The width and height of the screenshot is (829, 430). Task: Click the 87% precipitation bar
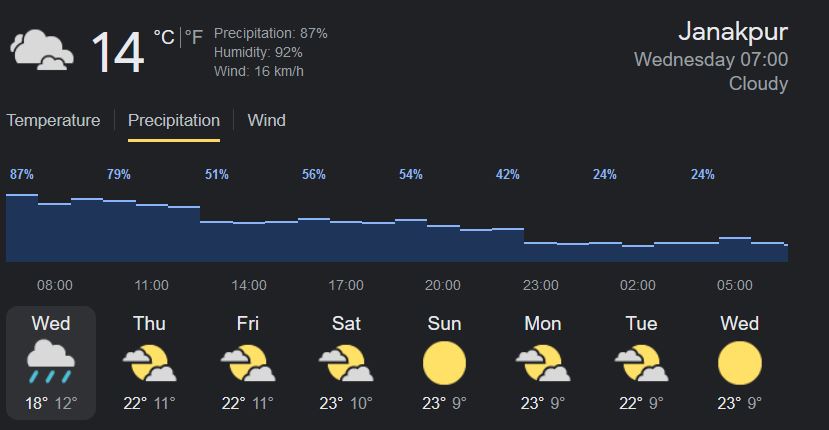pyautogui.click(x=22, y=228)
